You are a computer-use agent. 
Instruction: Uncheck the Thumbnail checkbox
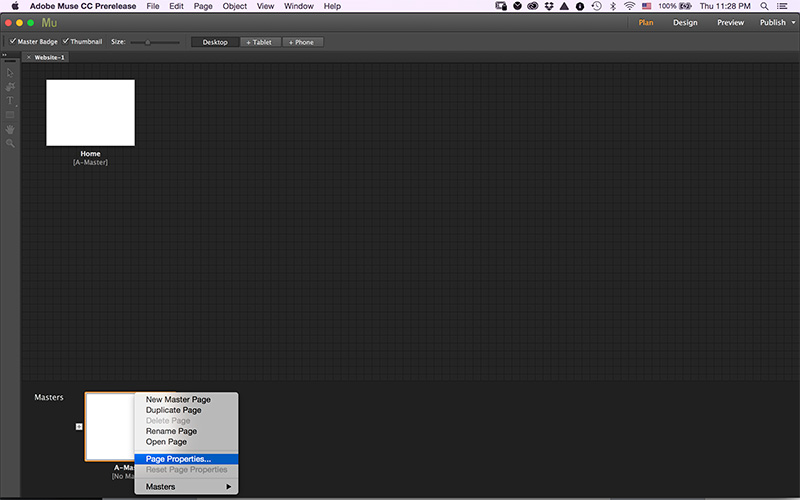pos(66,42)
